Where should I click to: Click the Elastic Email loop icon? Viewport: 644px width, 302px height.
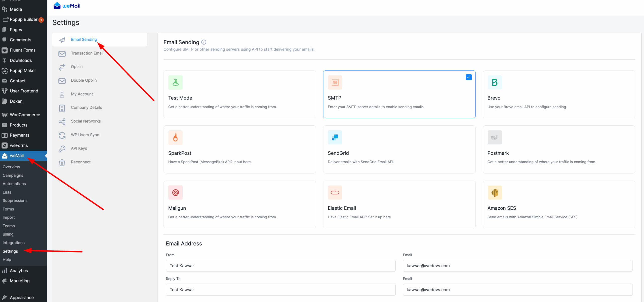335,192
